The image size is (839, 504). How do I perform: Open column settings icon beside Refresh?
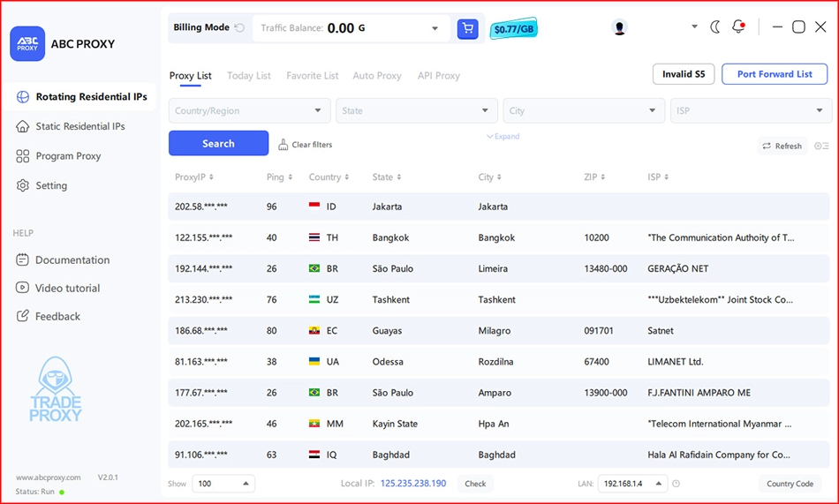(821, 146)
